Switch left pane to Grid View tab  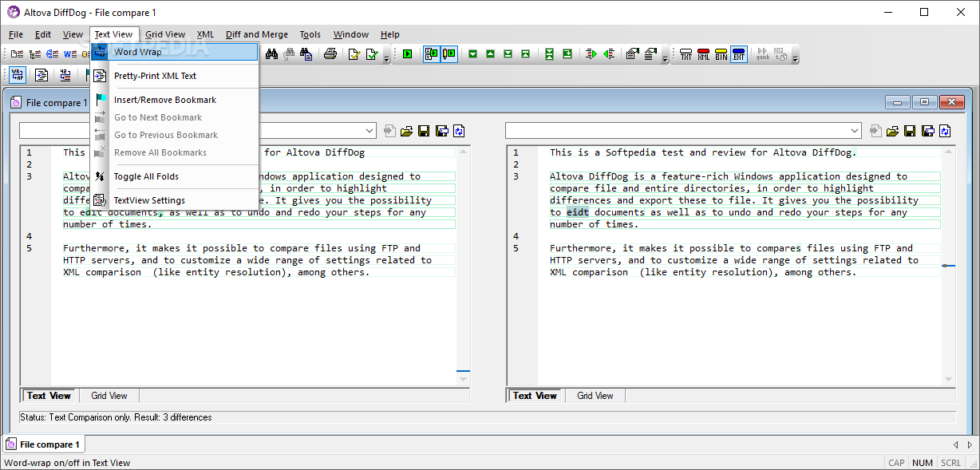[109, 396]
